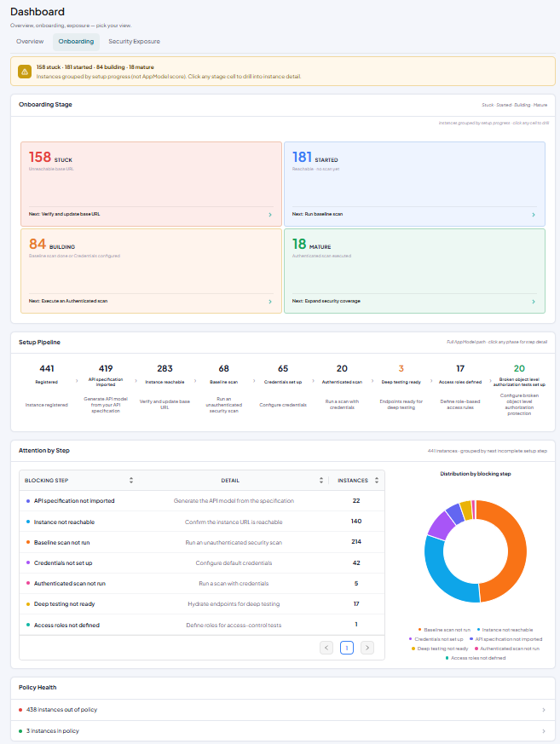
Task: Open the Building stage chevron arrow
Action: click(x=270, y=302)
